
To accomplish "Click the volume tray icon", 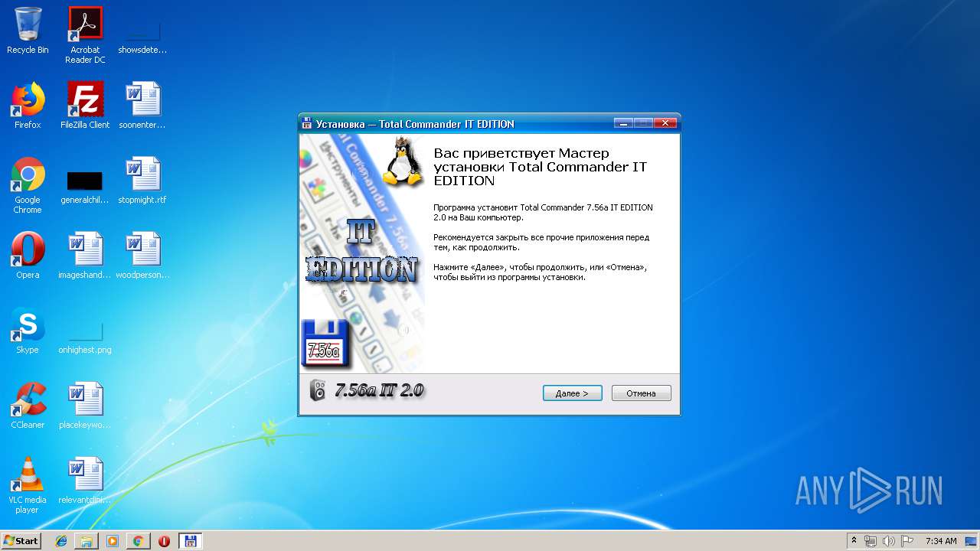I will pyautogui.click(x=889, y=541).
